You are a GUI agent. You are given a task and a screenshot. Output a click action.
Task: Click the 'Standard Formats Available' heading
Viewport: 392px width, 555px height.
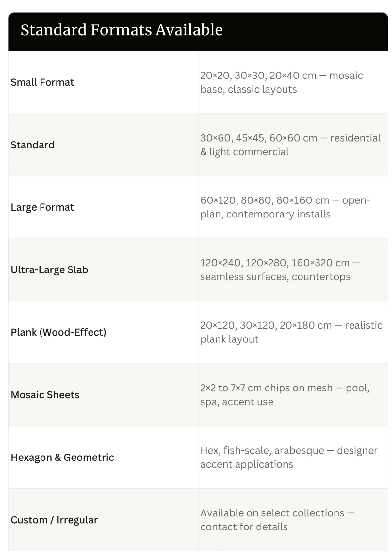click(x=122, y=30)
